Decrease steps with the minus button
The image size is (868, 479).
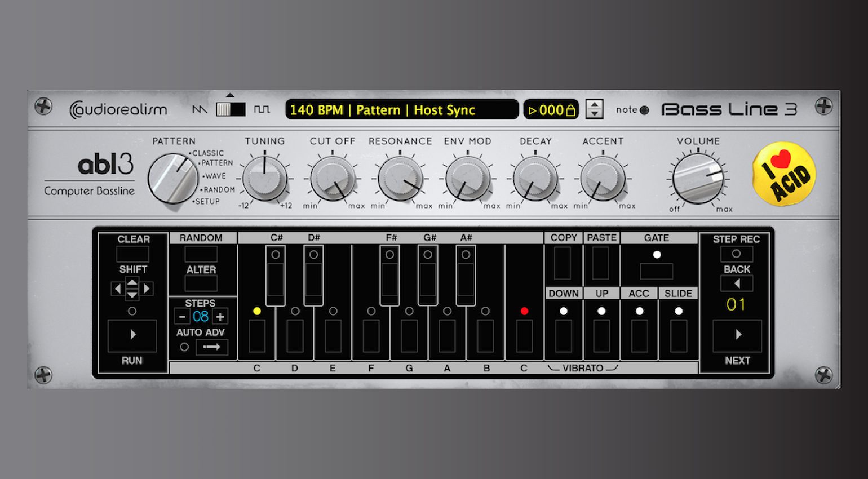coord(181,317)
